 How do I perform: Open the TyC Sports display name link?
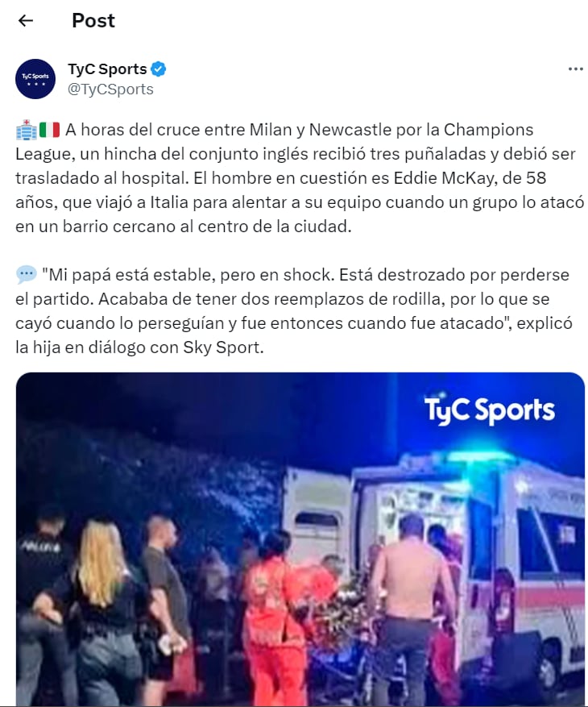coord(107,69)
